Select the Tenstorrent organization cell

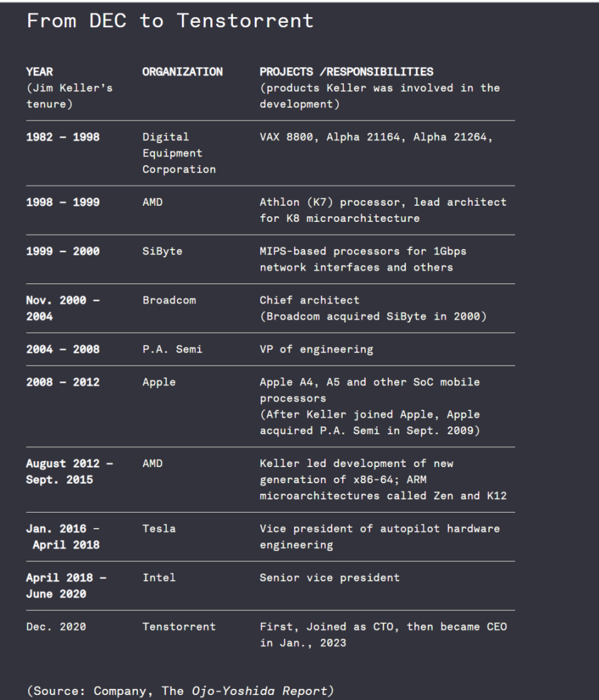[x=179, y=627]
